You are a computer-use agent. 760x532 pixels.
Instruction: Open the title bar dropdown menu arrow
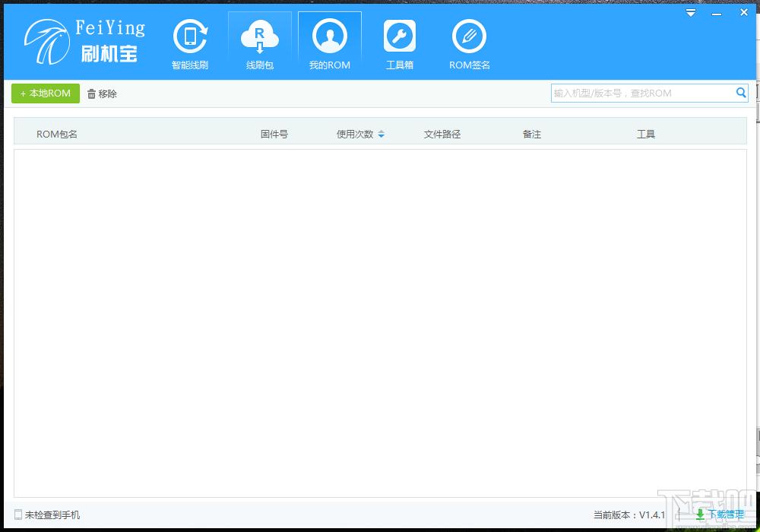tap(691, 13)
